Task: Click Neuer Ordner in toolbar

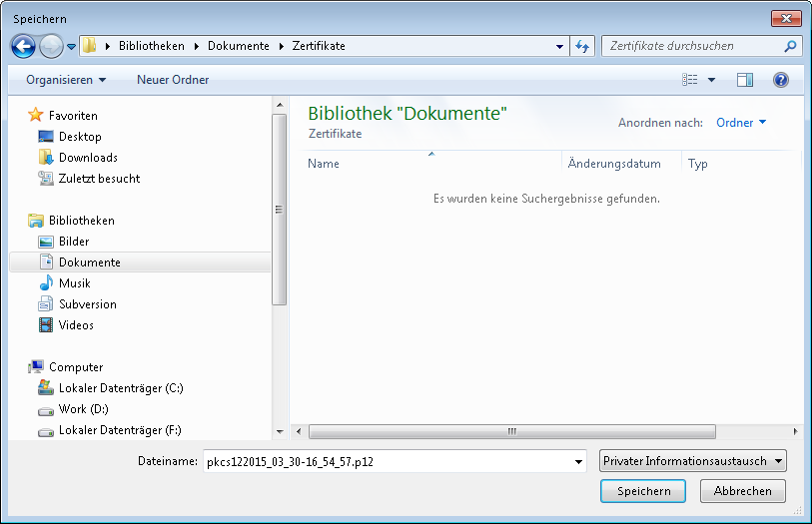Action: (173, 80)
